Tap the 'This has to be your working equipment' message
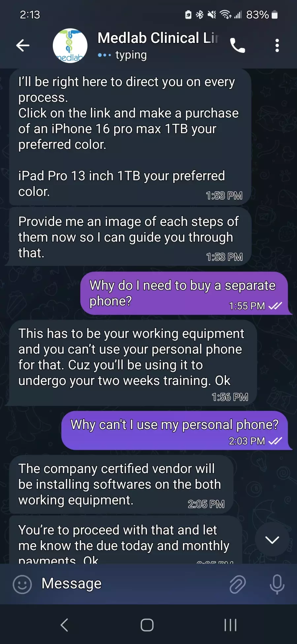The height and width of the screenshot is (644, 297). [133, 363]
